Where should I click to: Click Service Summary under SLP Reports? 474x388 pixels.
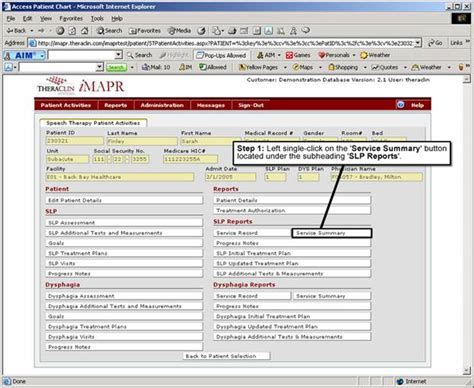[332, 233]
